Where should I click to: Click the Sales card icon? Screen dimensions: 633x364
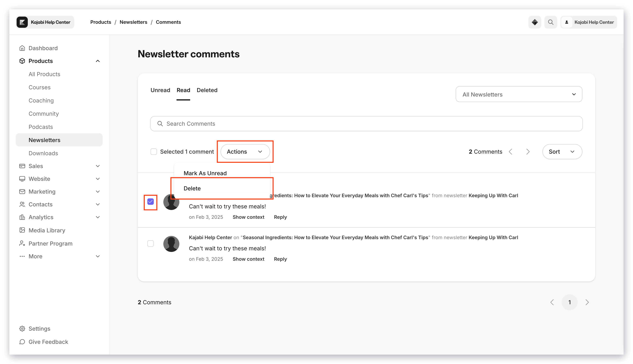[22, 166]
